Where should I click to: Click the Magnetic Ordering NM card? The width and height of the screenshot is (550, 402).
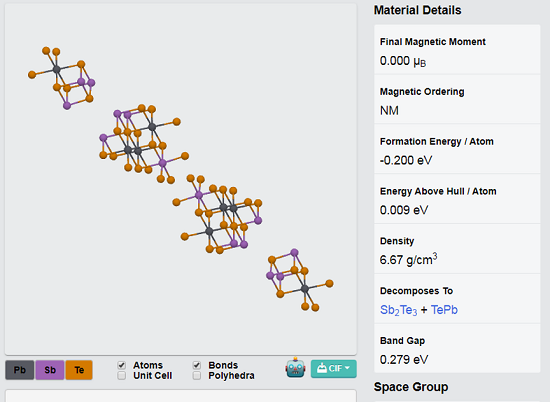[457, 99]
